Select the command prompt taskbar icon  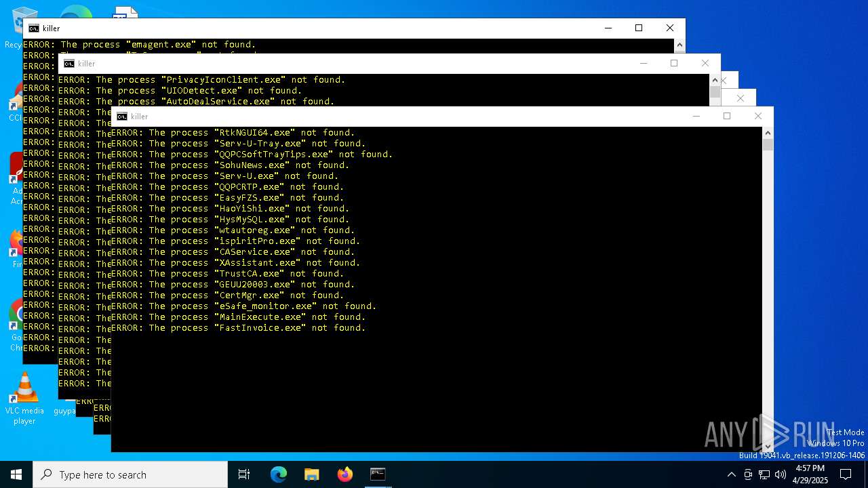coord(378,474)
